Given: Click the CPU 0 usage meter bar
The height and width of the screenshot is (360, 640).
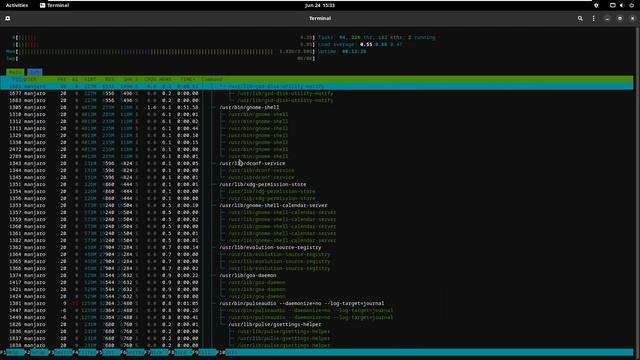Looking at the screenshot, I should pos(164,38).
